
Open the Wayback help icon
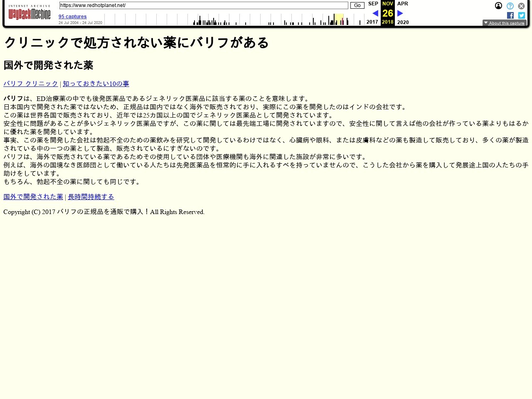[x=510, y=6]
